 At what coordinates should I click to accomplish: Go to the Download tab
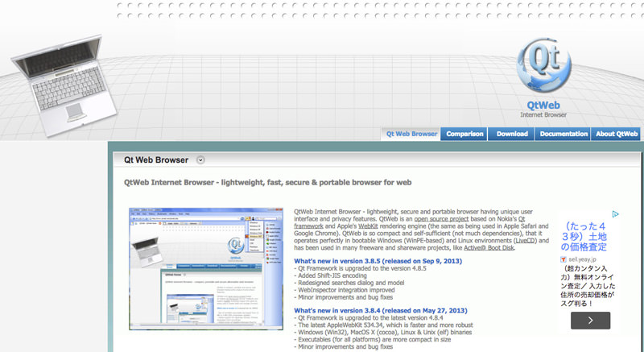[x=512, y=134]
